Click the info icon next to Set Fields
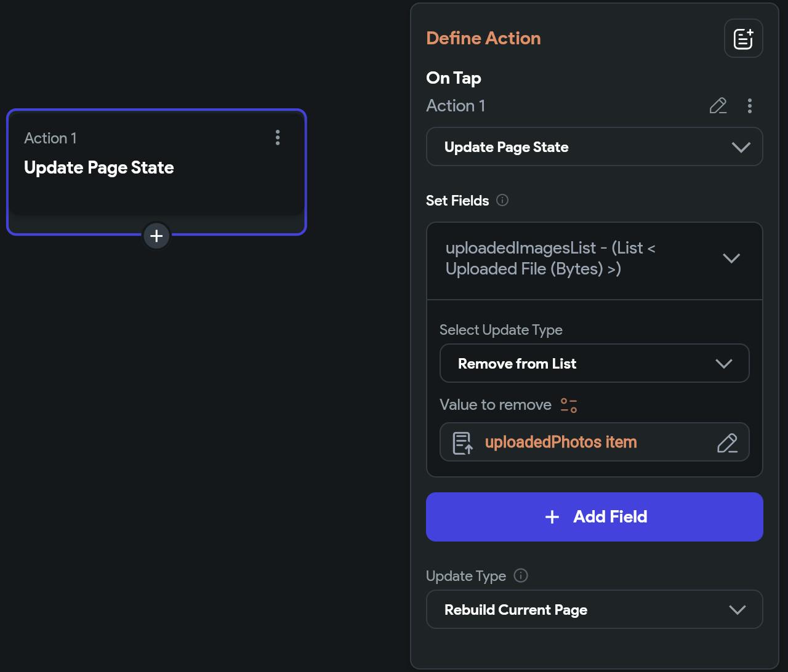Viewport: 788px width, 672px height. click(502, 200)
